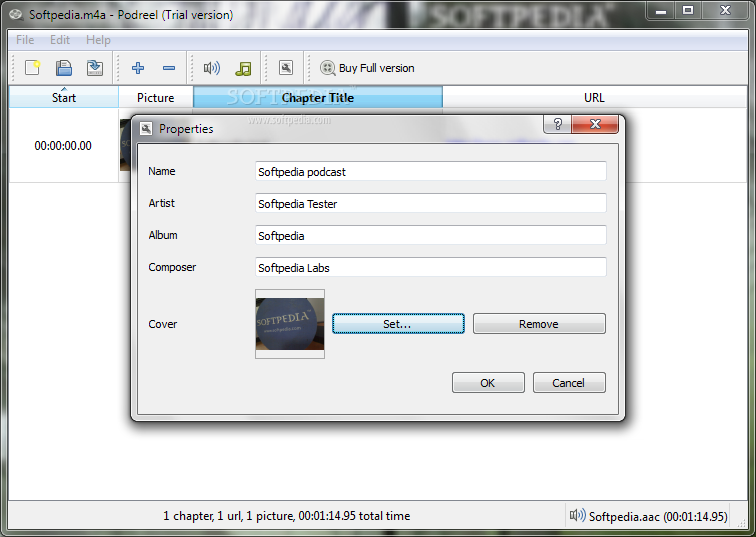Click the Remove cover button
756x537 pixels.
point(539,323)
